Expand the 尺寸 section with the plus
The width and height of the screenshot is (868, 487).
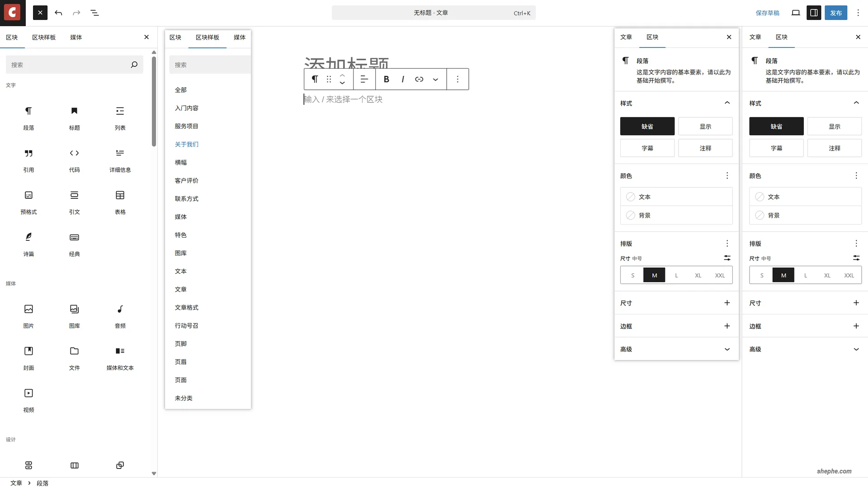tap(727, 303)
